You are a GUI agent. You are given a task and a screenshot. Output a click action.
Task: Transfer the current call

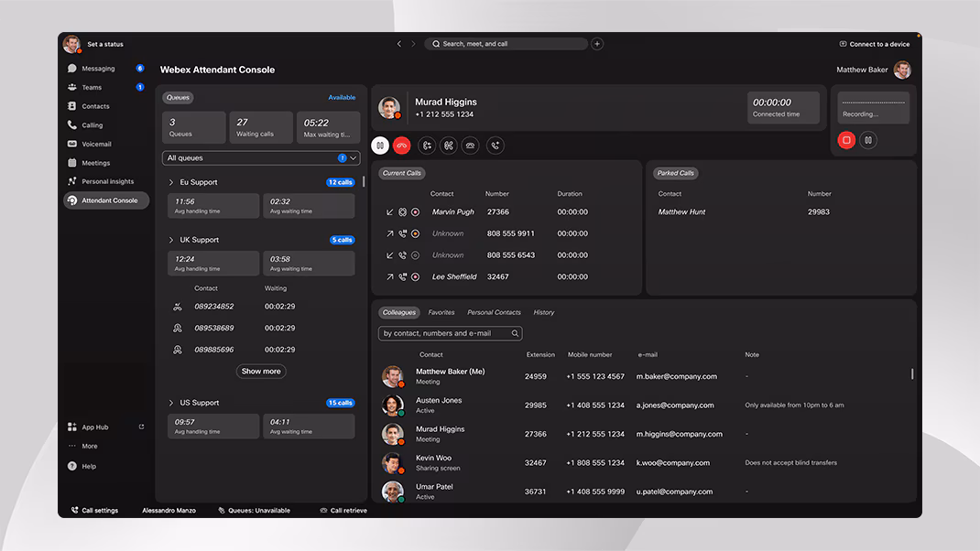click(x=427, y=145)
